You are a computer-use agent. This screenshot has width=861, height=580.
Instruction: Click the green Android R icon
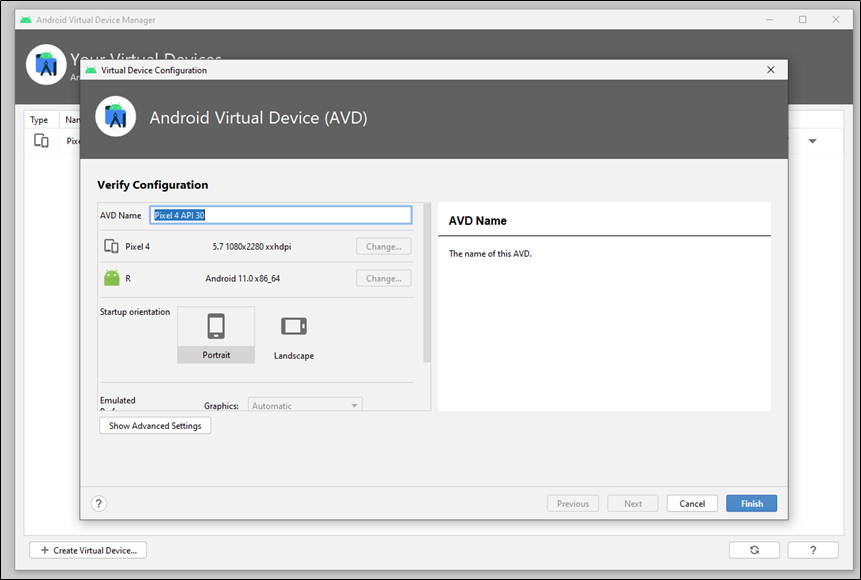coord(111,278)
